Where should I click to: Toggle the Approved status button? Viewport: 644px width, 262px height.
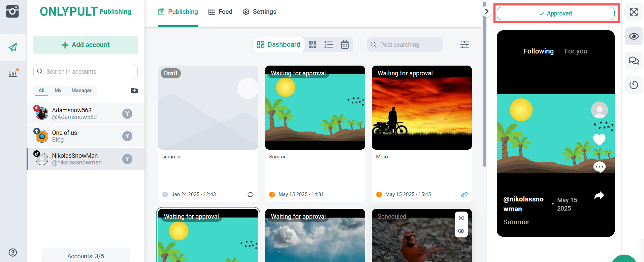tap(555, 13)
